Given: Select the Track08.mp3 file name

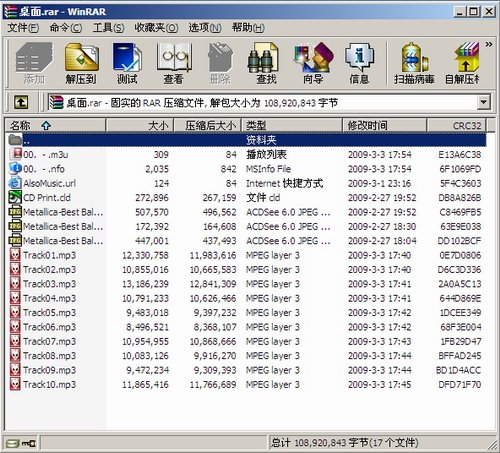Looking at the screenshot, I should pos(49,356).
